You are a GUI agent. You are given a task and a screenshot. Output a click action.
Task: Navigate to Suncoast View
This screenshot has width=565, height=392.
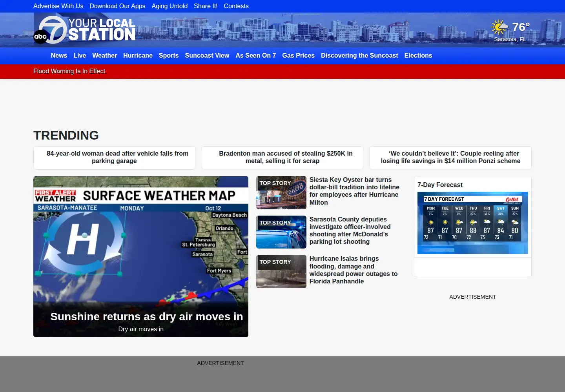207,56
